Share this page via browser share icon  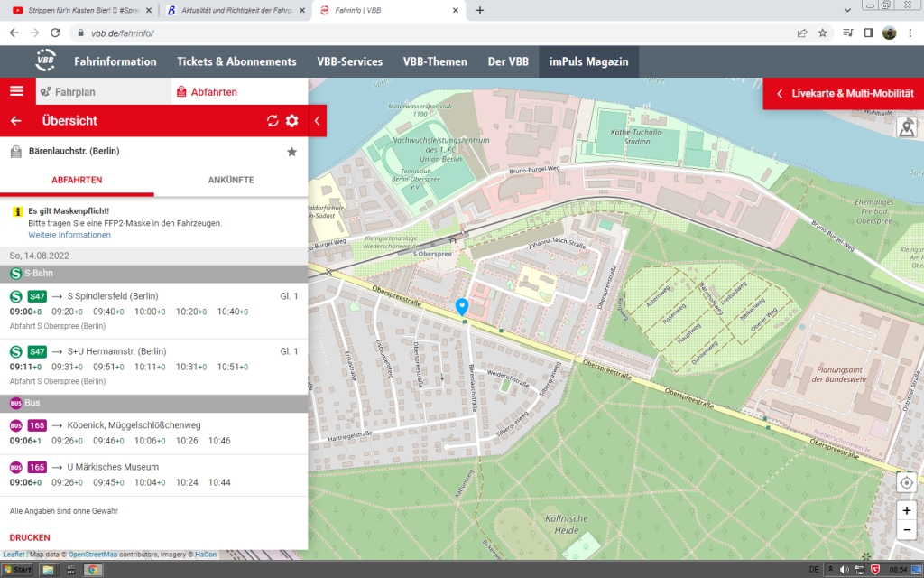pyautogui.click(x=802, y=33)
